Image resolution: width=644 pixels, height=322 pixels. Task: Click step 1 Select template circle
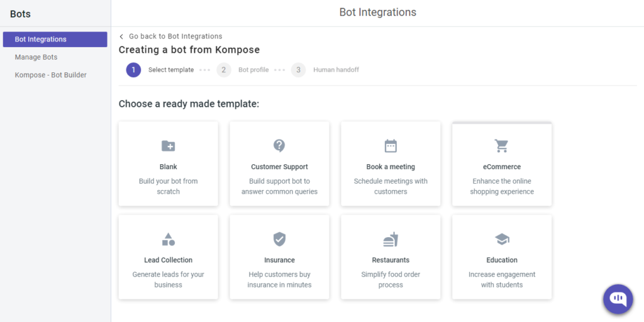point(133,70)
